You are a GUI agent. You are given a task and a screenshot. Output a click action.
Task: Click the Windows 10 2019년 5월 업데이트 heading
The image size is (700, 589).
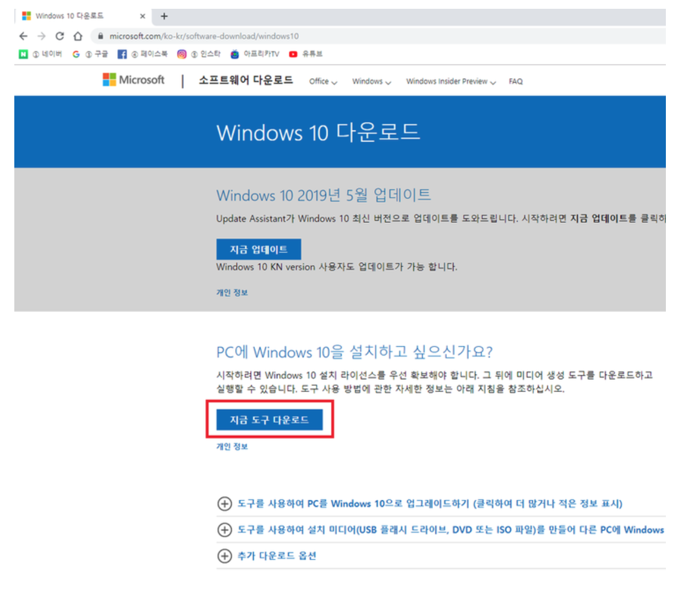(x=324, y=195)
